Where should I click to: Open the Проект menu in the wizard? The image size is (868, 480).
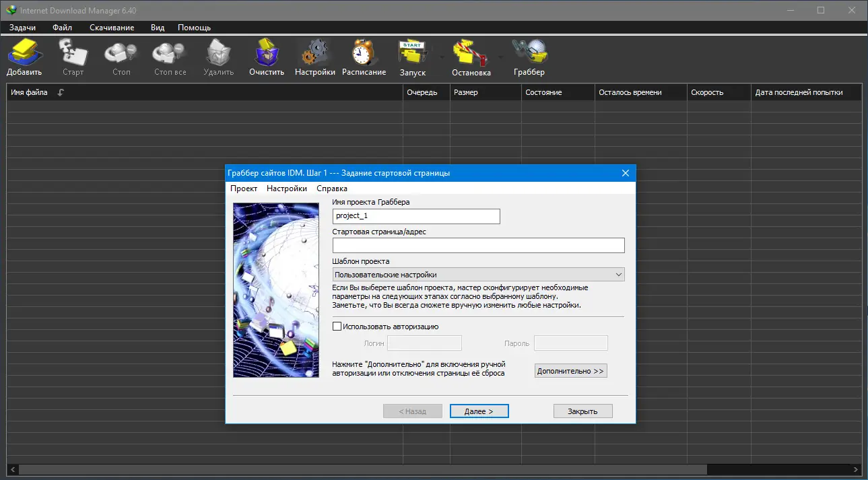[x=244, y=188]
